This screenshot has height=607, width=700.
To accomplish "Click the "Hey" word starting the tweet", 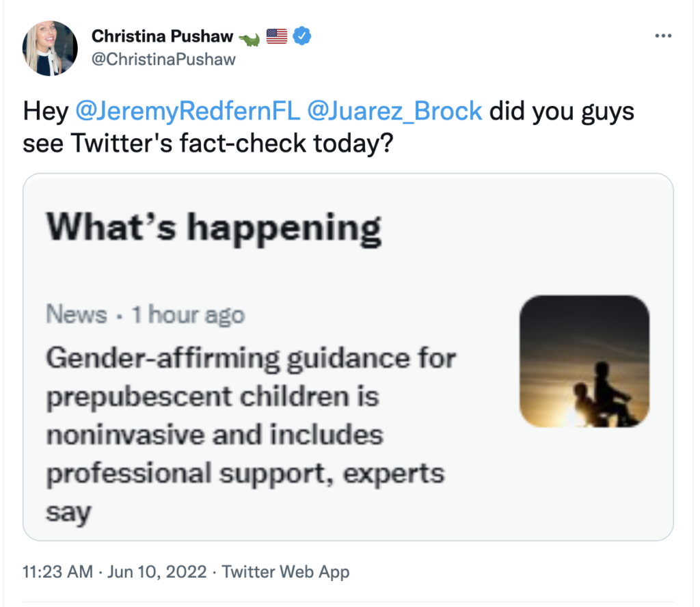I will 45,111.
